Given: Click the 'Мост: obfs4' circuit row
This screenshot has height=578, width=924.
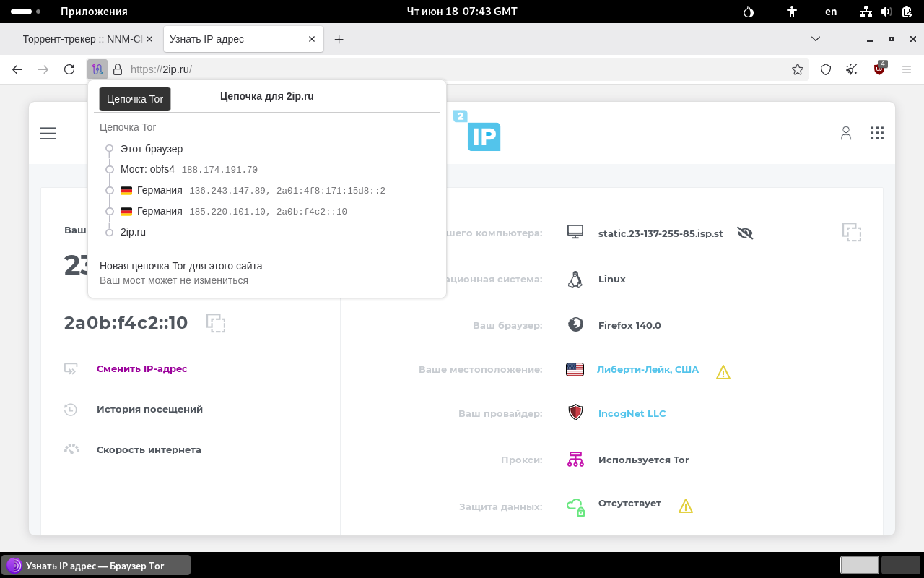Looking at the screenshot, I should (x=147, y=169).
